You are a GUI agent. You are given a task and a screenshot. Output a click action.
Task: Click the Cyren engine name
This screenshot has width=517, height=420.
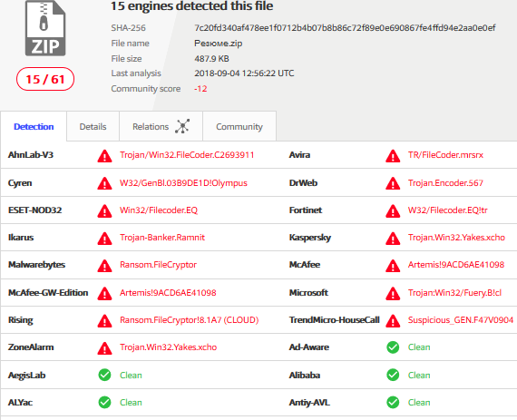click(20, 183)
